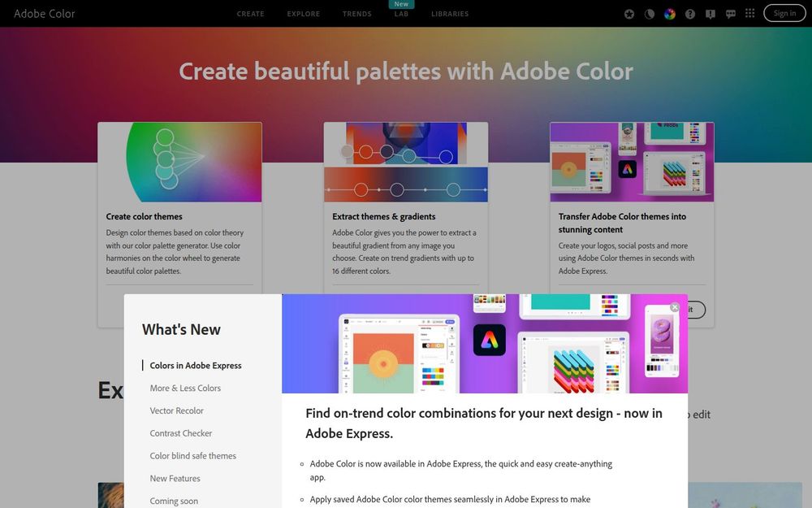Viewport: 812px width, 508px height.
Task: Click the exclamation announcement icon in header
Action: click(710, 14)
